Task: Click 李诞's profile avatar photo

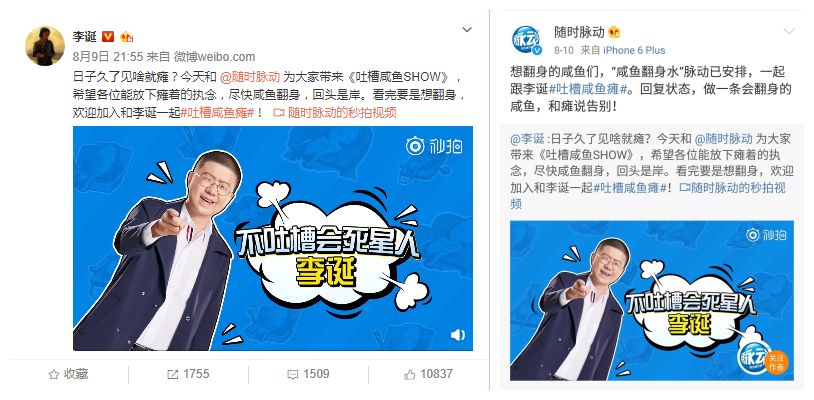Action: pos(45,46)
